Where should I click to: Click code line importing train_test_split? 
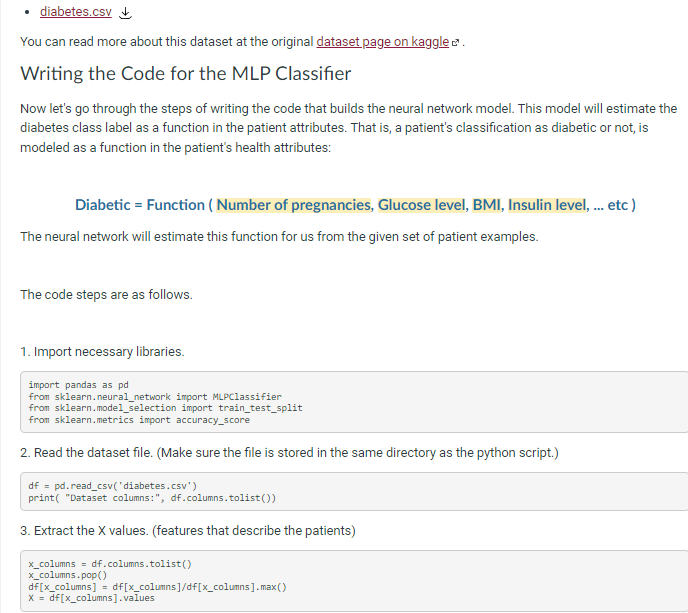point(165,408)
